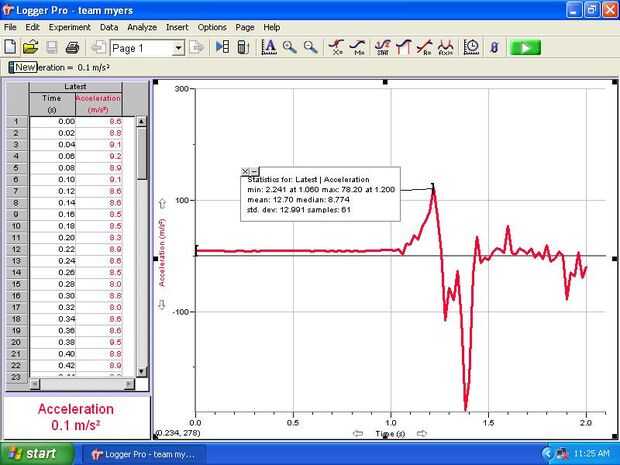Click the green Collect play button
Viewport: 620px width, 465px height.
[x=525, y=48]
